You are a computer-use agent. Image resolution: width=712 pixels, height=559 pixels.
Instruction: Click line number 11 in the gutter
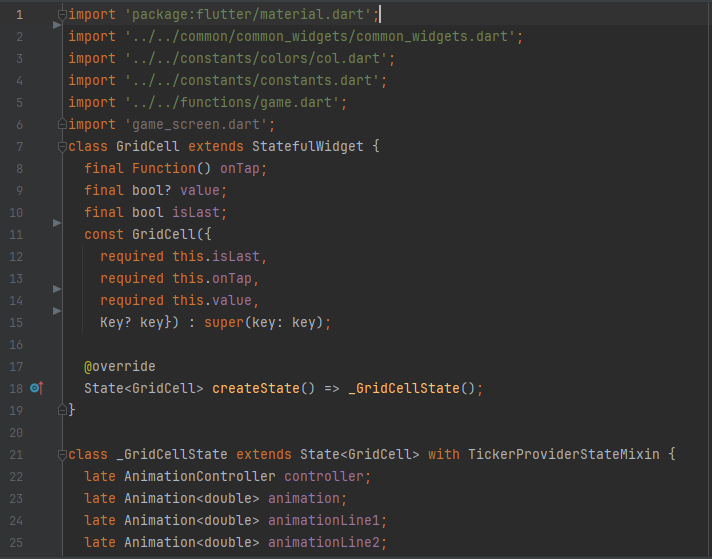[x=16, y=235]
